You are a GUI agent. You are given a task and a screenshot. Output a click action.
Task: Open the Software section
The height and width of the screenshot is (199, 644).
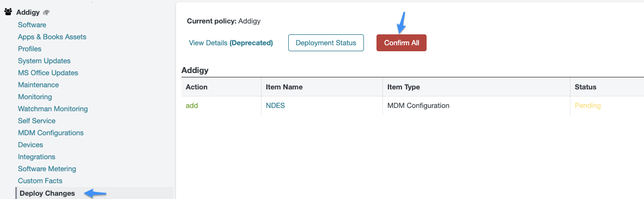tap(32, 25)
